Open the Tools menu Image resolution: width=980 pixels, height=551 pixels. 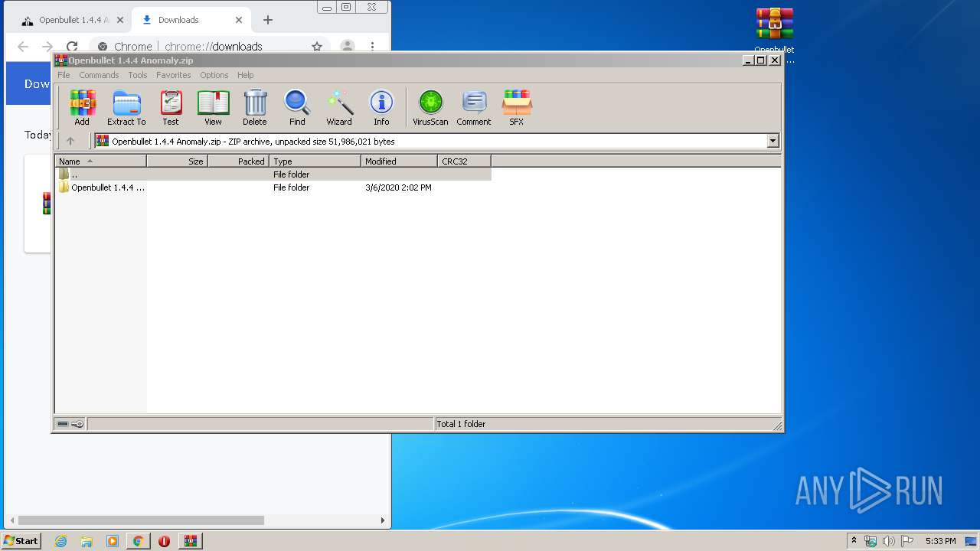point(138,75)
